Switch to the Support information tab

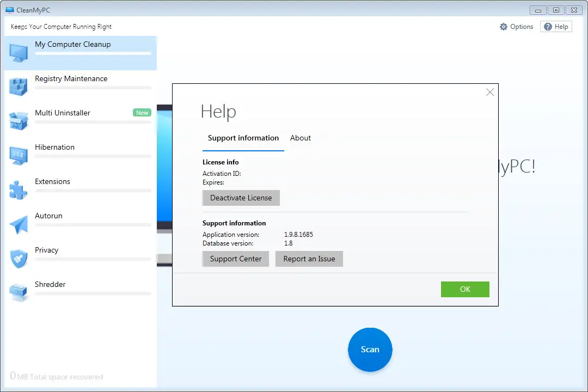tap(243, 138)
